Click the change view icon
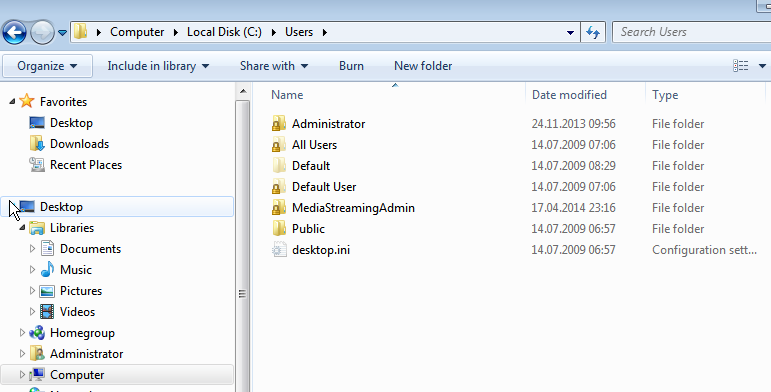 point(741,65)
